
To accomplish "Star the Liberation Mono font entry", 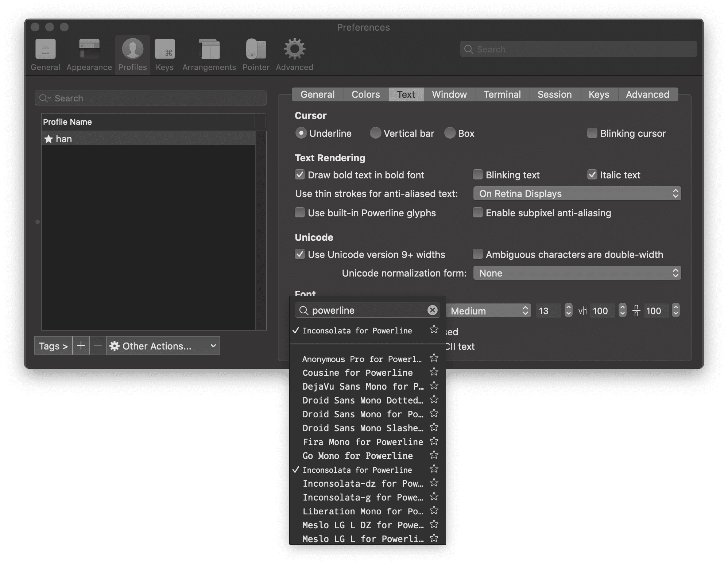I will tap(434, 511).
